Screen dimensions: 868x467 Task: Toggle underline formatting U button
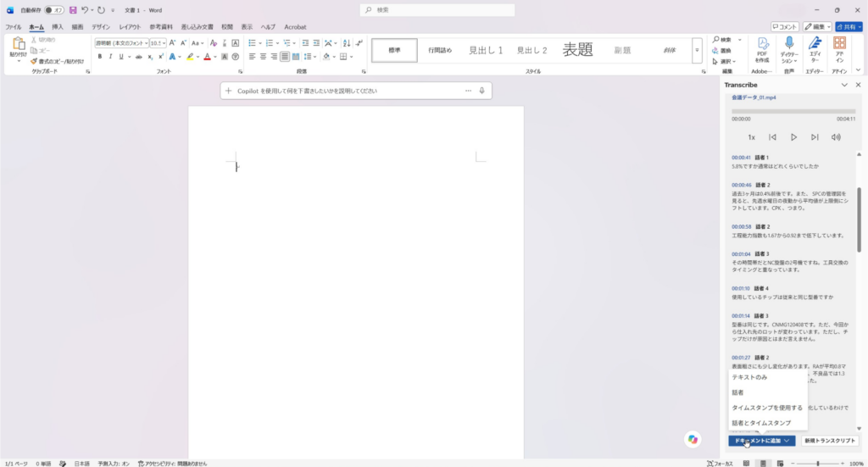120,57
